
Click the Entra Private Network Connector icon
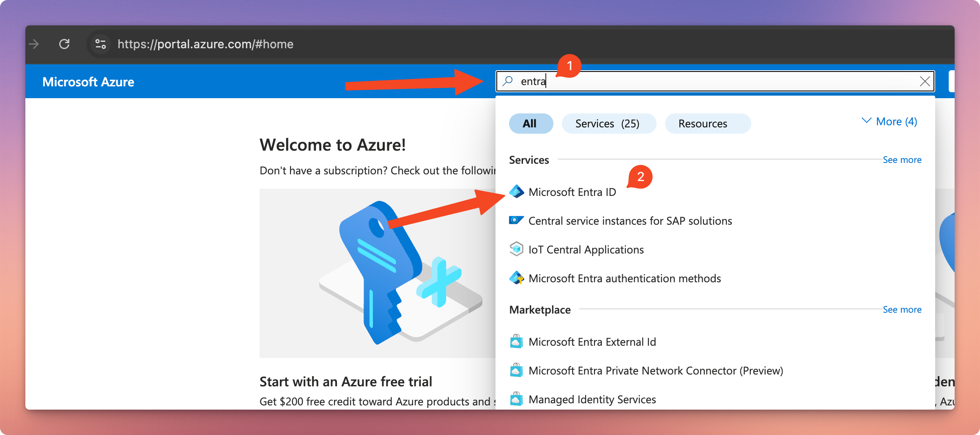[x=516, y=370]
